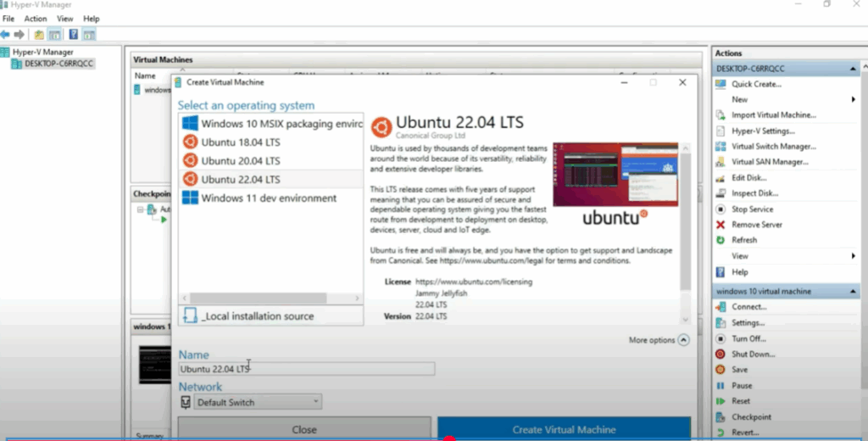Screen dimensions: 868x441
Task: Open the Network Default Switch dropdown
Action: 258,402
